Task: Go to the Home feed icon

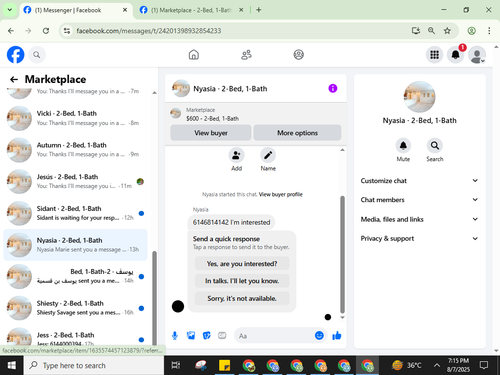Action: click(x=194, y=55)
